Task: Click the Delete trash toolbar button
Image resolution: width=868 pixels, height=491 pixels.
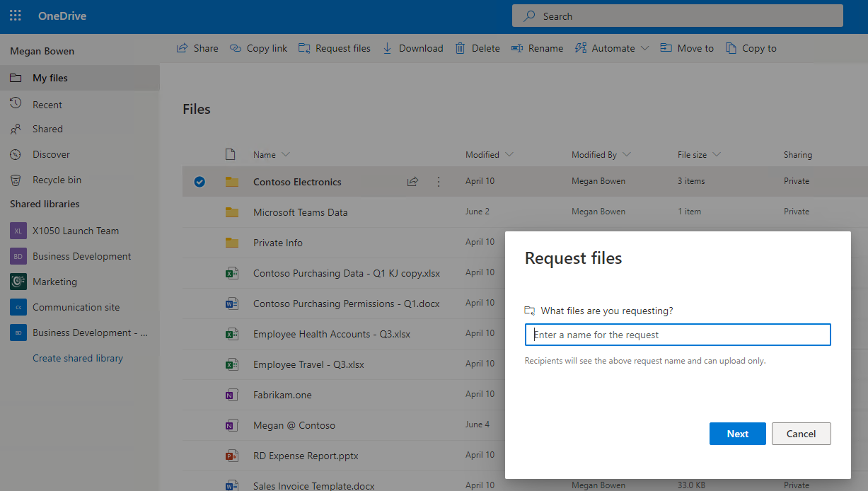Action: (x=477, y=48)
